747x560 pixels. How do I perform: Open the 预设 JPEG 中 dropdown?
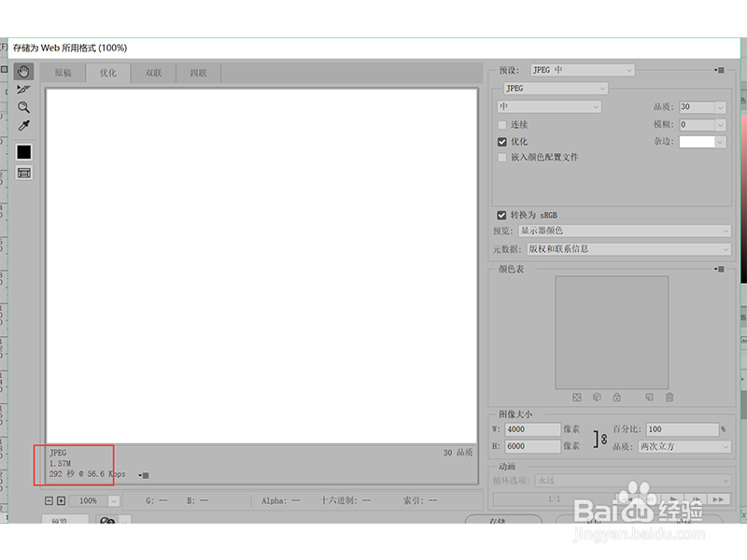pyautogui.click(x=583, y=70)
